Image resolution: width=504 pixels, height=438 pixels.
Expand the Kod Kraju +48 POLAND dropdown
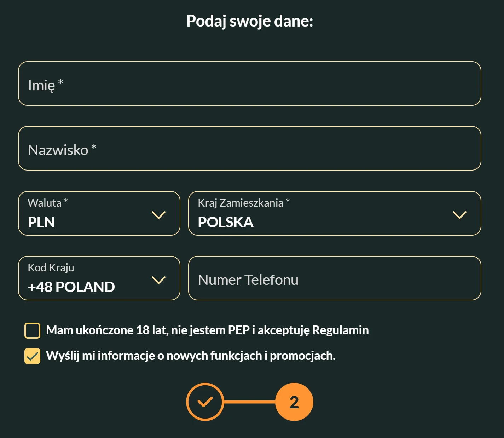coord(99,279)
